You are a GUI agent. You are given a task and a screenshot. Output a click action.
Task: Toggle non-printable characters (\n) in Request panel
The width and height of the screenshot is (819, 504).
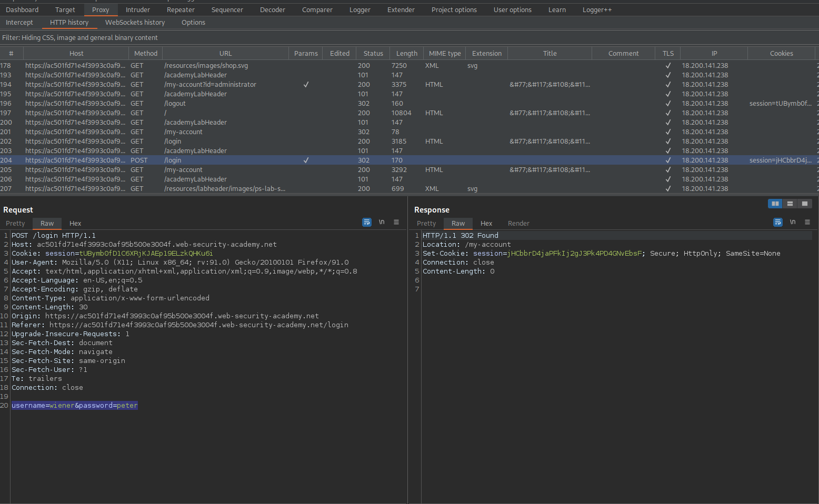[382, 222]
